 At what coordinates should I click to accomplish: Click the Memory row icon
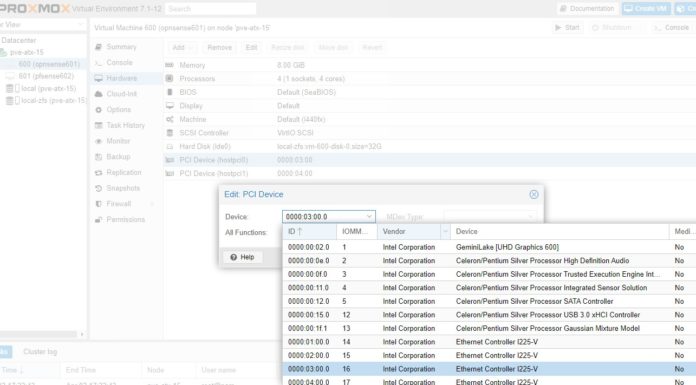coord(170,65)
